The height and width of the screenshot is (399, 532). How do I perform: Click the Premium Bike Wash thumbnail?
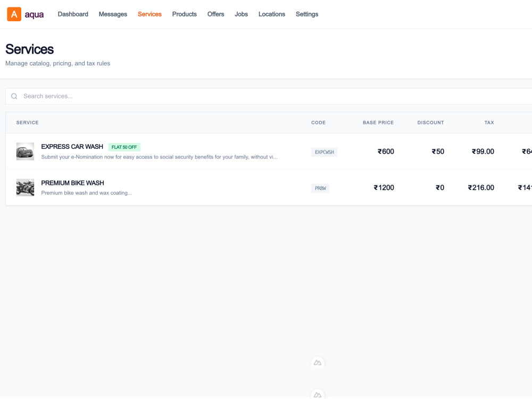click(25, 188)
